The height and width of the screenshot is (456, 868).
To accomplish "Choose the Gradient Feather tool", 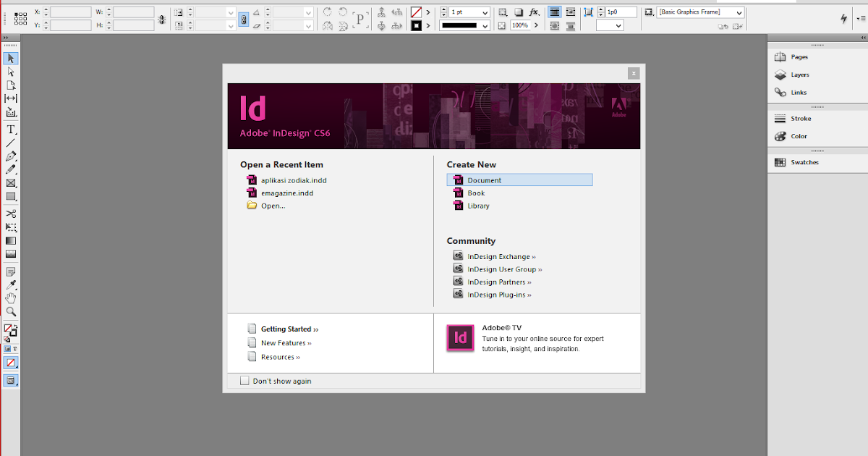I will tap(11, 254).
